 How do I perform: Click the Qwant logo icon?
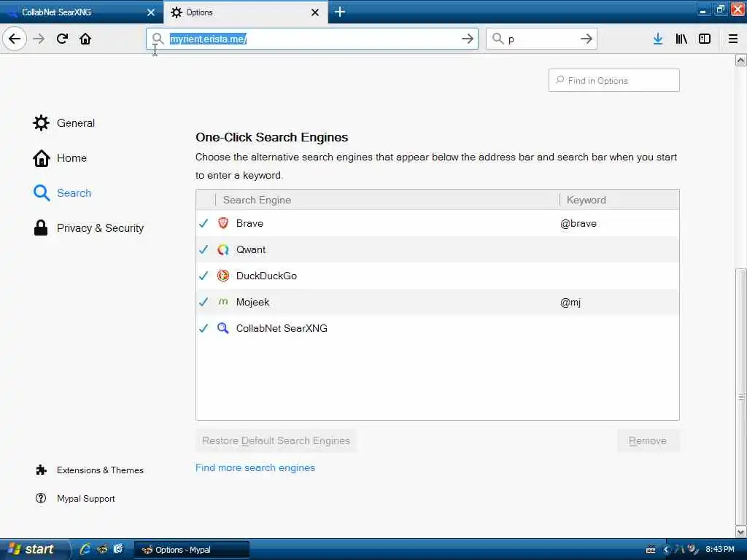(x=223, y=249)
